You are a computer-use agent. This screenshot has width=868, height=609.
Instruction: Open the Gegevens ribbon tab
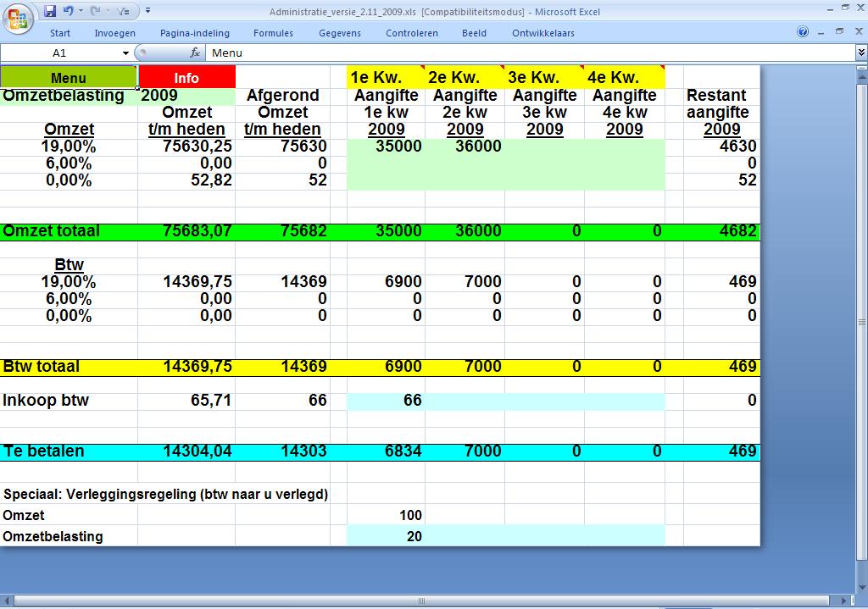tap(339, 33)
